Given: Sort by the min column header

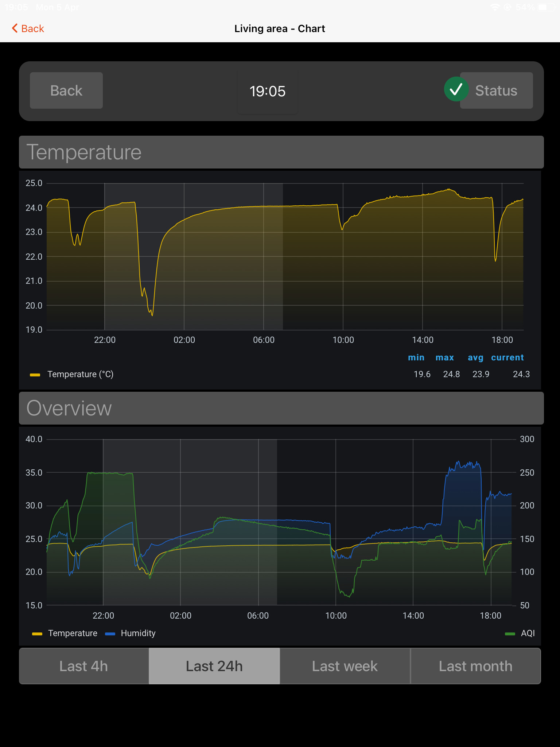Looking at the screenshot, I should (416, 357).
